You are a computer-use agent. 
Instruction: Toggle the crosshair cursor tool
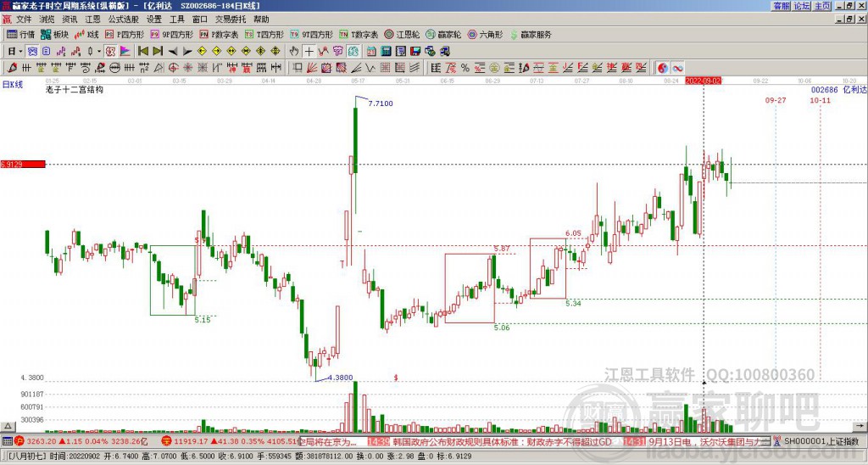point(309,51)
